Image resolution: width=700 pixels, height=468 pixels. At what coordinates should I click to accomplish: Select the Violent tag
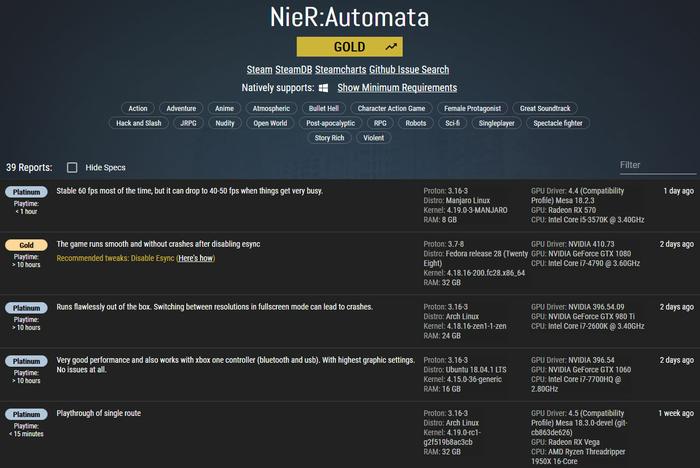(374, 138)
